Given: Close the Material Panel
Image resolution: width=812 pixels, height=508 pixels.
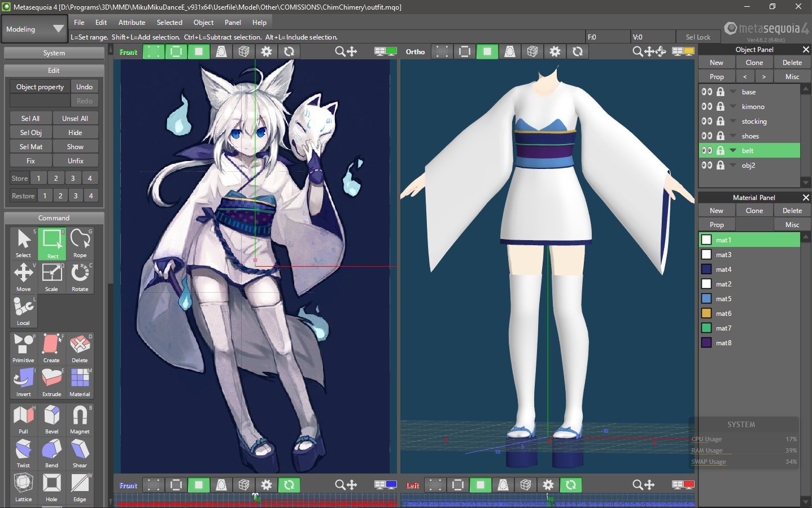Looking at the screenshot, I should click(806, 197).
